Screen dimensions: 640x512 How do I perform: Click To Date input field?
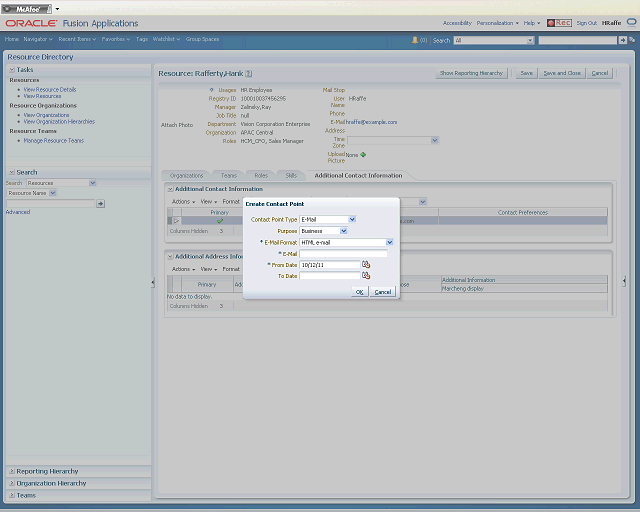coord(330,276)
